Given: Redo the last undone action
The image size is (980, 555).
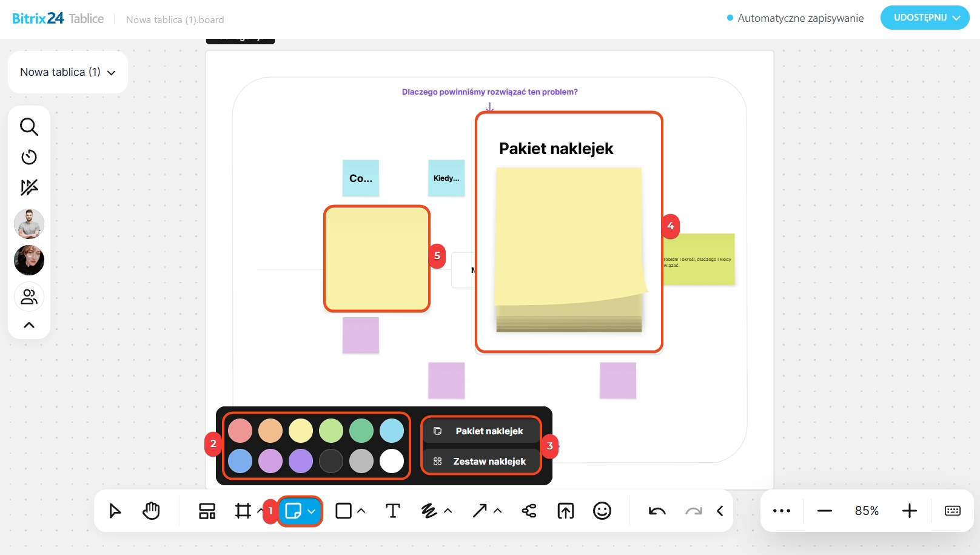Looking at the screenshot, I should pyautogui.click(x=694, y=511).
